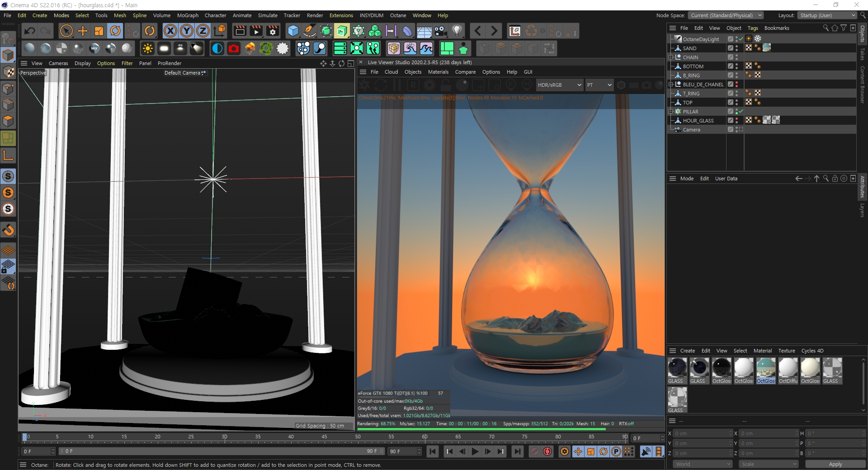Image resolution: width=868 pixels, height=470 pixels.
Task: Activate the Rotate tool in the top toolbar
Action: coord(115,31)
